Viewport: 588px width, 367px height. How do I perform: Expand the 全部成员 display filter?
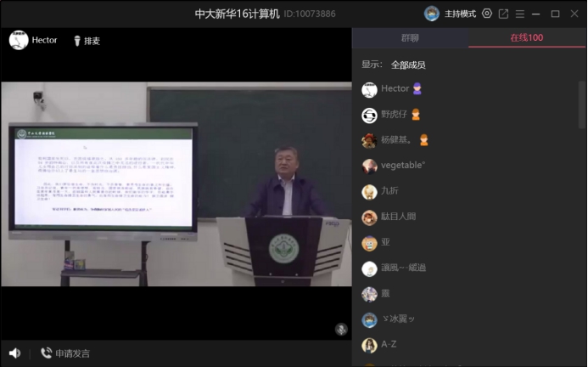pyautogui.click(x=408, y=65)
